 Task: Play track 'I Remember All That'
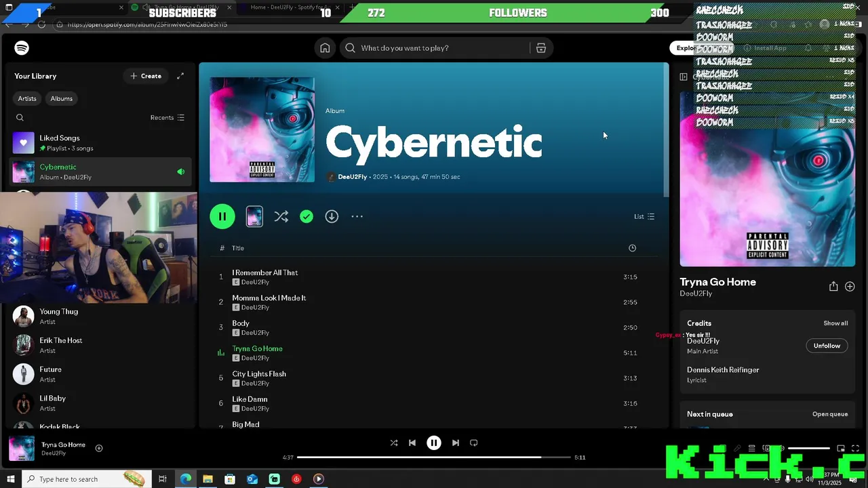pyautogui.click(x=434, y=277)
